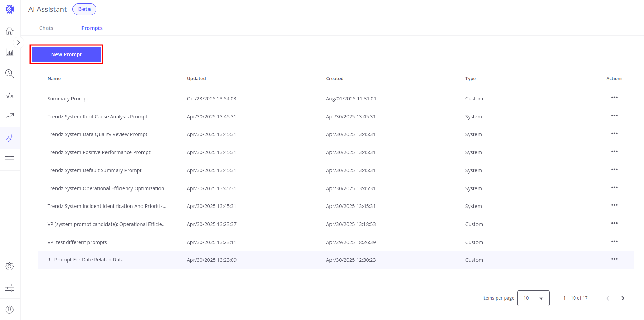644x320 pixels.
Task: Click the sliders configuration icon in sidebar
Action: tap(9, 288)
